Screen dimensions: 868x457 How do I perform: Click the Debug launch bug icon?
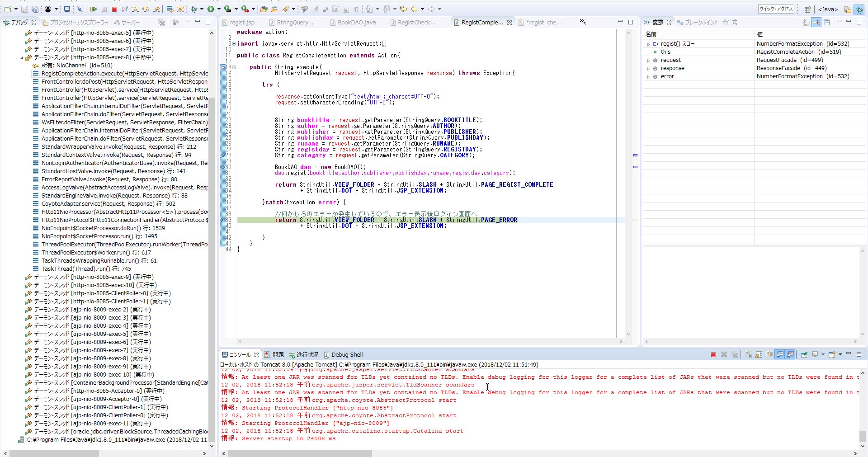[194, 9]
